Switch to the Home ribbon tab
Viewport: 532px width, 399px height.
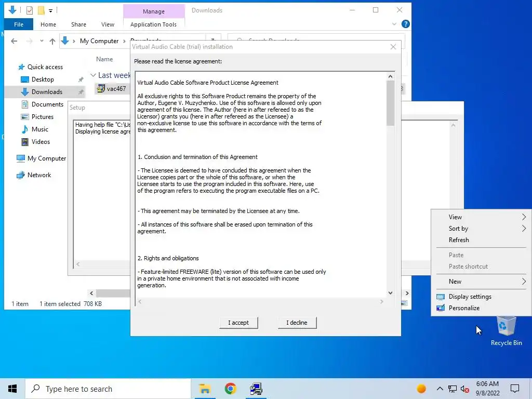pos(48,24)
